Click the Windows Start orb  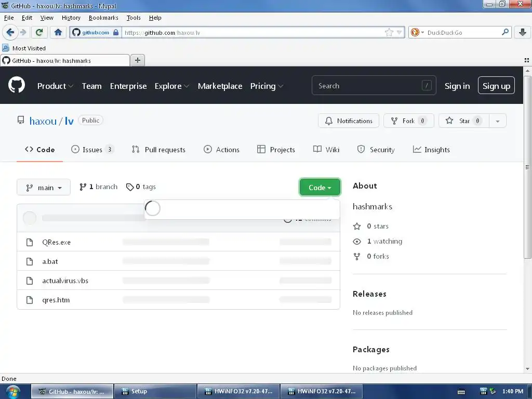click(13, 392)
